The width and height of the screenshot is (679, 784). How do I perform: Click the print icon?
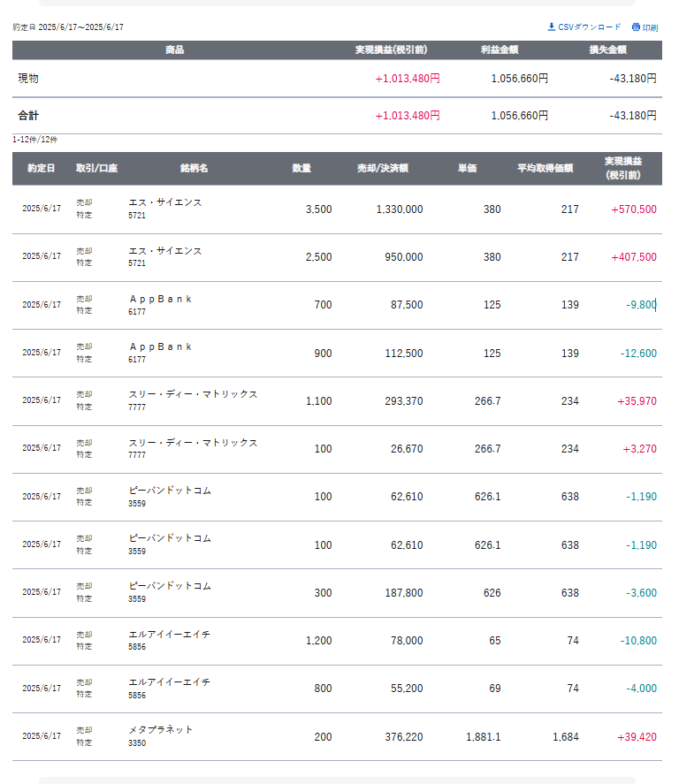click(x=636, y=27)
